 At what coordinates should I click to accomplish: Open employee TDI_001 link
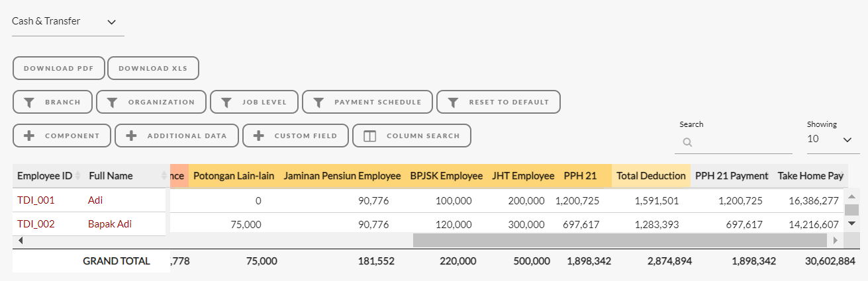(x=36, y=200)
